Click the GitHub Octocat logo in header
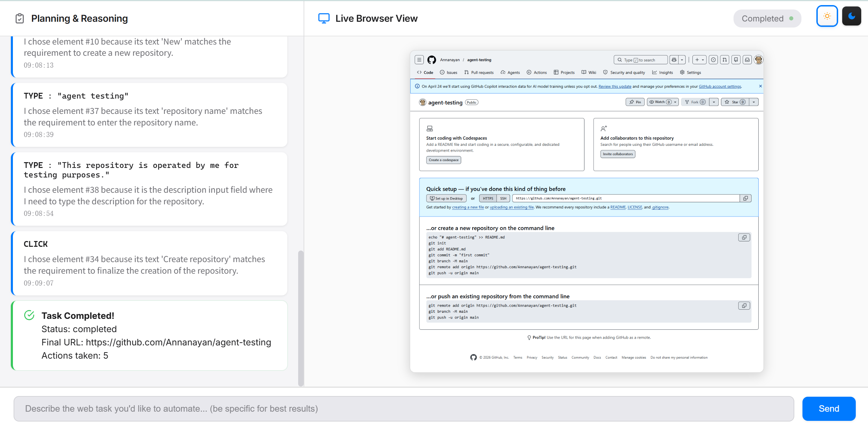The height and width of the screenshot is (429, 868). (x=432, y=60)
